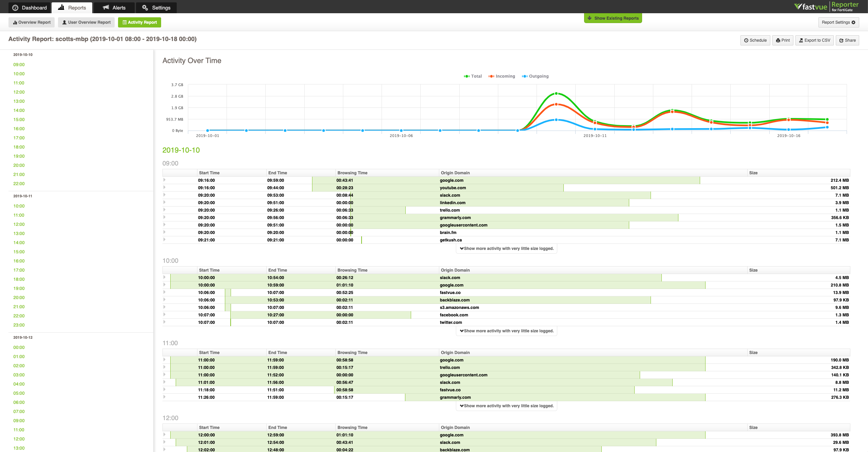Screen dimensions: 868x452
Task: Hide the Incoming series from the chart
Action: [502, 76]
